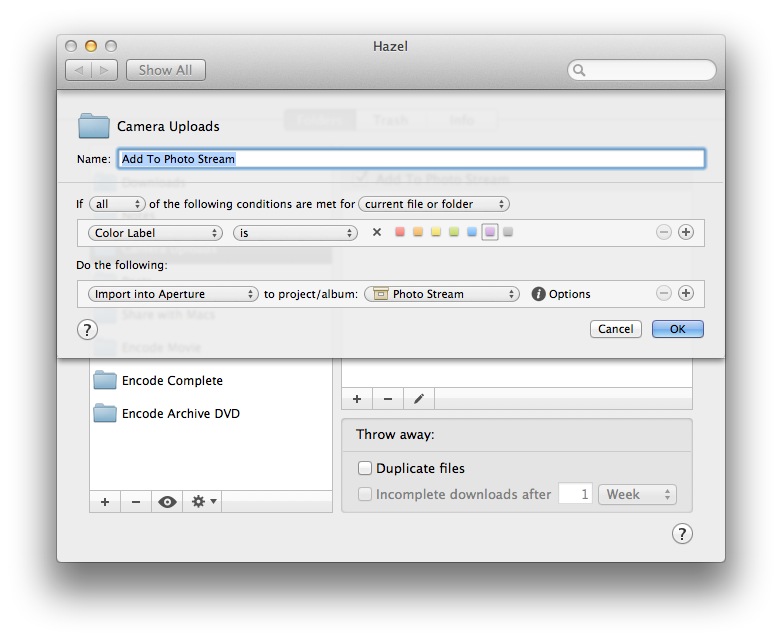782x641 pixels.
Task: Remove selected folder from the folder list
Action: pyautogui.click(x=136, y=502)
